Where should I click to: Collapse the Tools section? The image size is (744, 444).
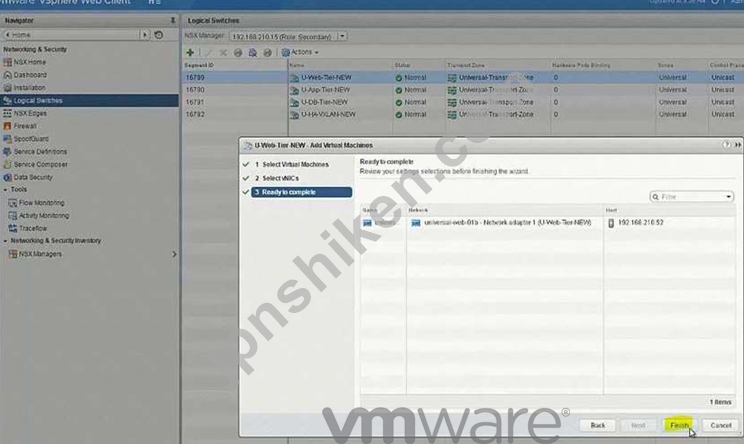pos(5,190)
